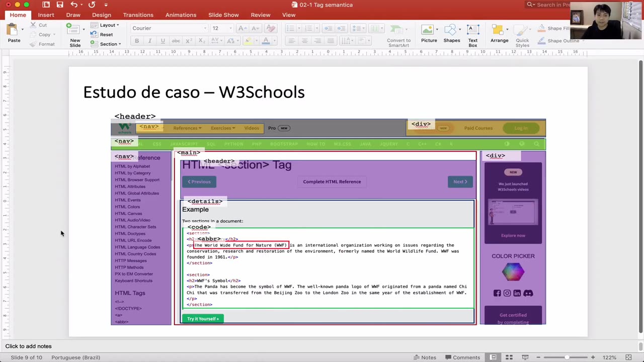Select Normal view in status bar

pos(493,357)
